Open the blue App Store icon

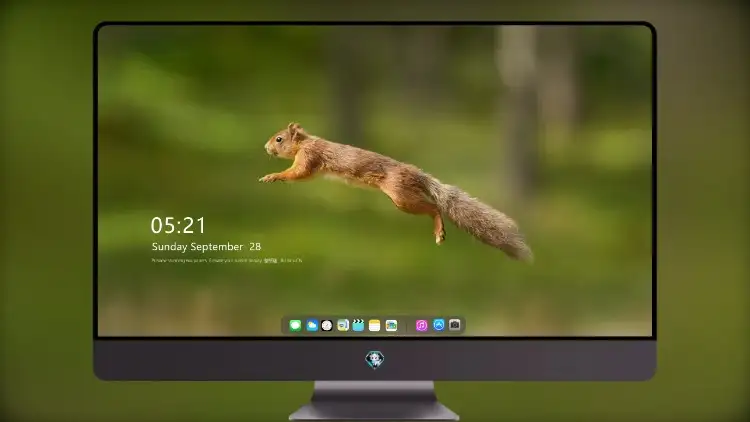[439, 325]
